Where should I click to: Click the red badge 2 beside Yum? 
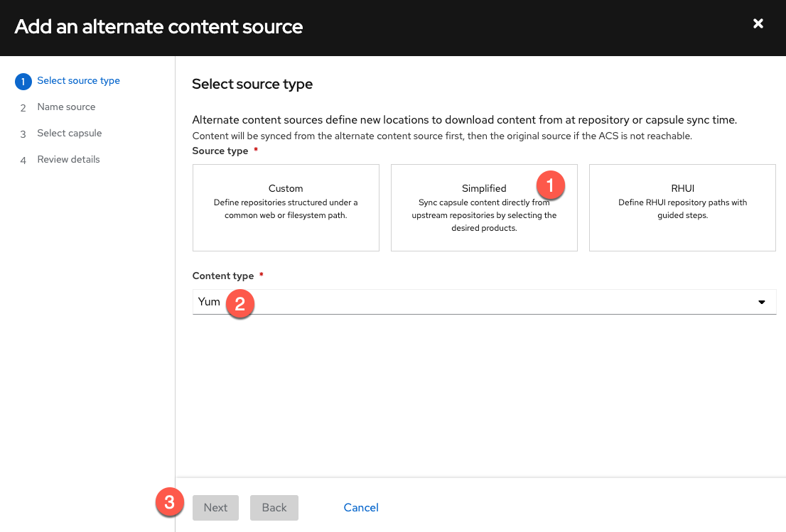pyautogui.click(x=239, y=304)
